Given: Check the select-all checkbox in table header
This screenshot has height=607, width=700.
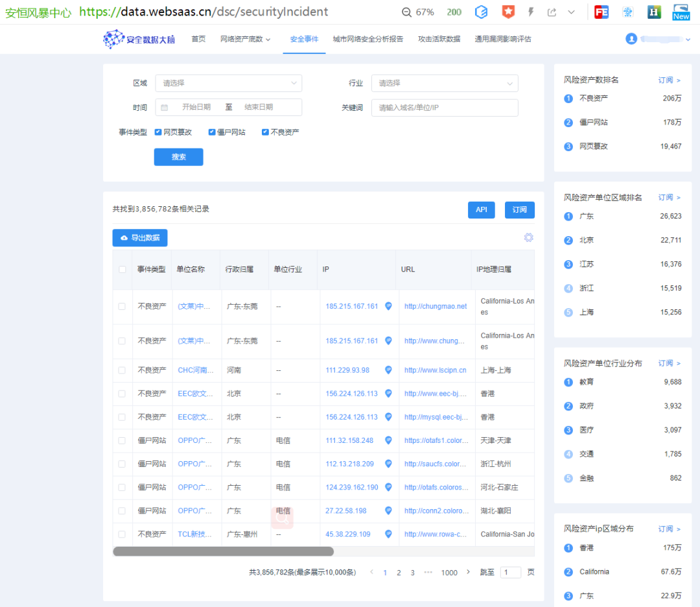Looking at the screenshot, I should 122,269.
